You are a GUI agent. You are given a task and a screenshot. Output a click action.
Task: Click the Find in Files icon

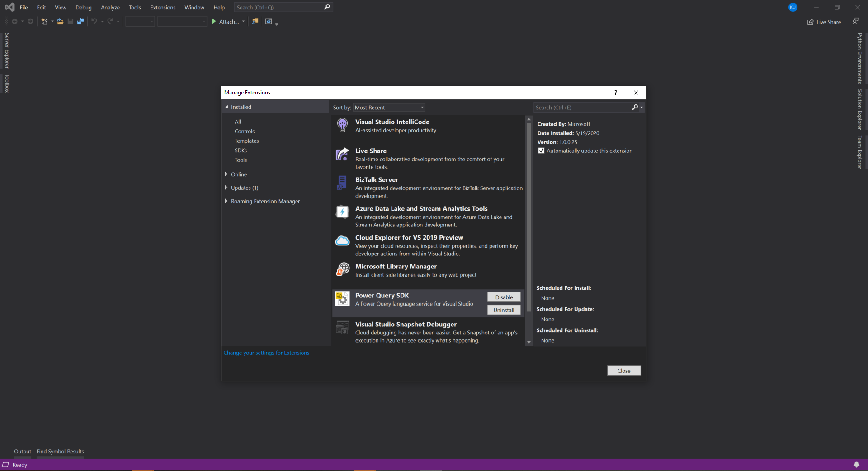pyautogui.click(x=255, y=21)
